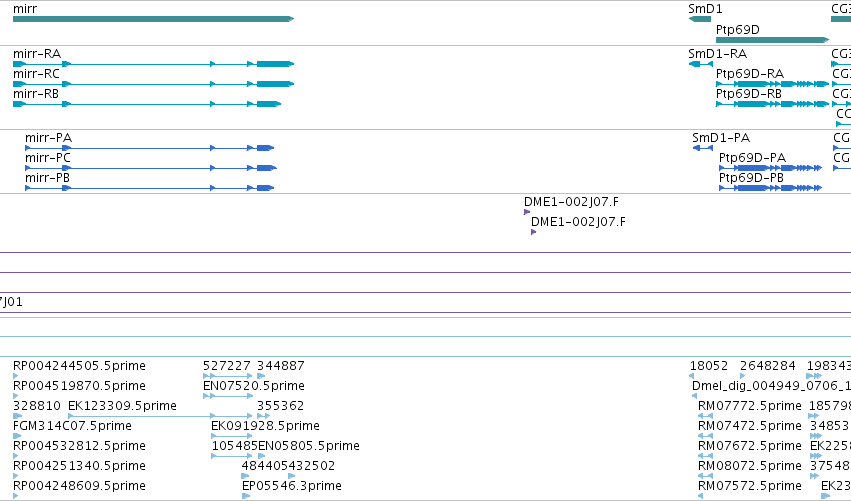This screenshot has height=501, width=851.
Task: Click the 484405 feature
Action: (245, 476)
